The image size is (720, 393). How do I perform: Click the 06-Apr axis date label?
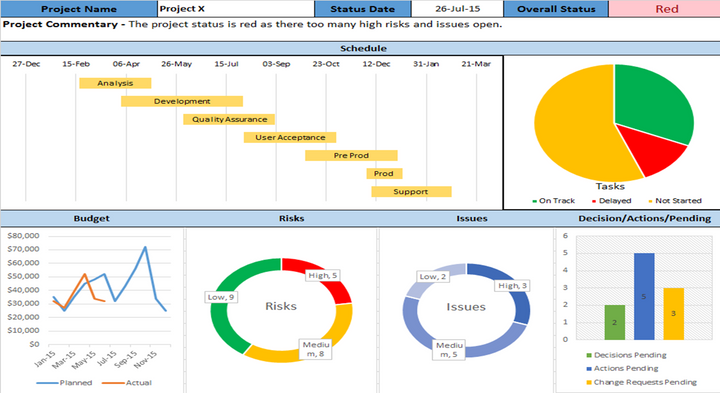pos(126,64)
